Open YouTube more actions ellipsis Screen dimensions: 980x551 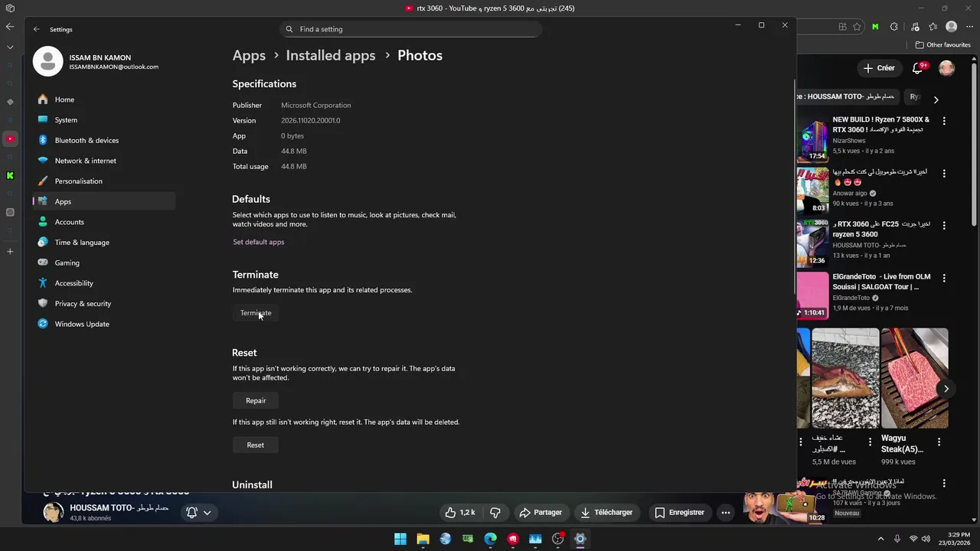click(x=726, y=513)
